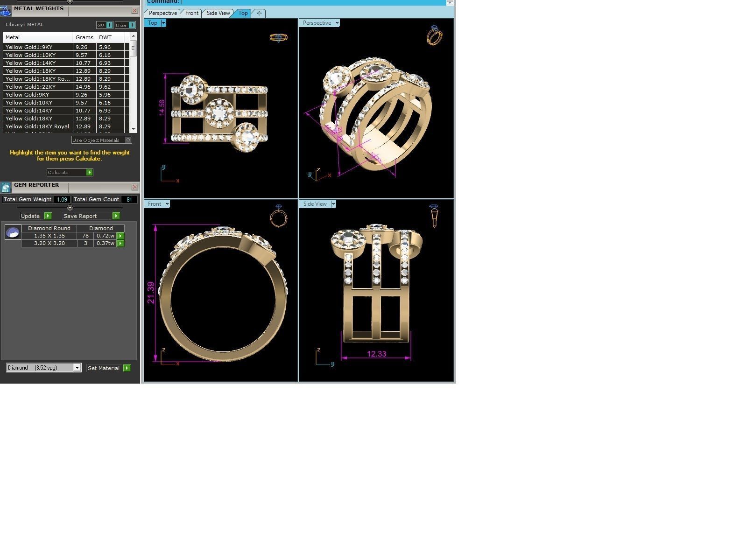Click the round diamond gem thumbnail
Screen dimensions: 747x560
pos(13,232)
